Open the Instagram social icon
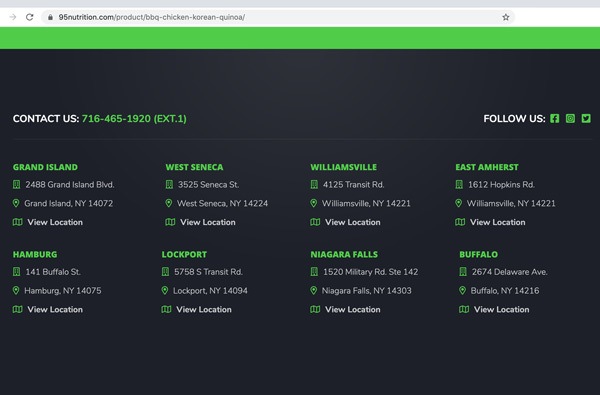This screenshot has width=600, height=395. [x=570, y=119]
